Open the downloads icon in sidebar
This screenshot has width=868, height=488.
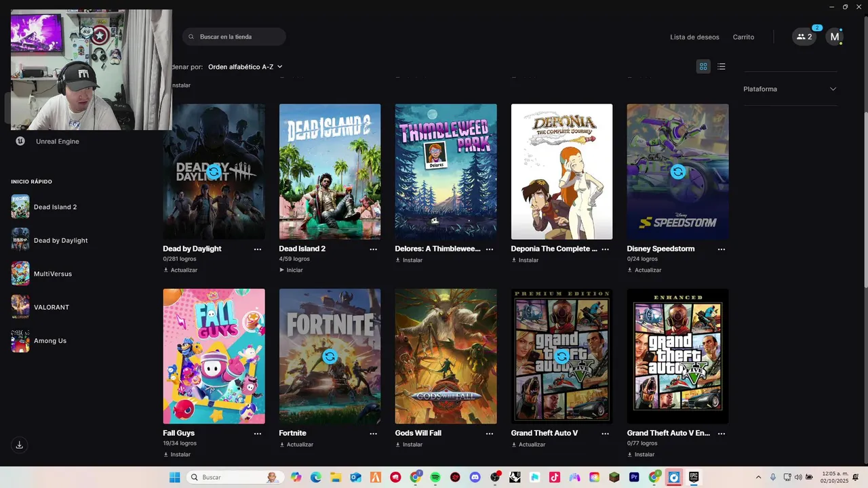(x=20, y=445)
